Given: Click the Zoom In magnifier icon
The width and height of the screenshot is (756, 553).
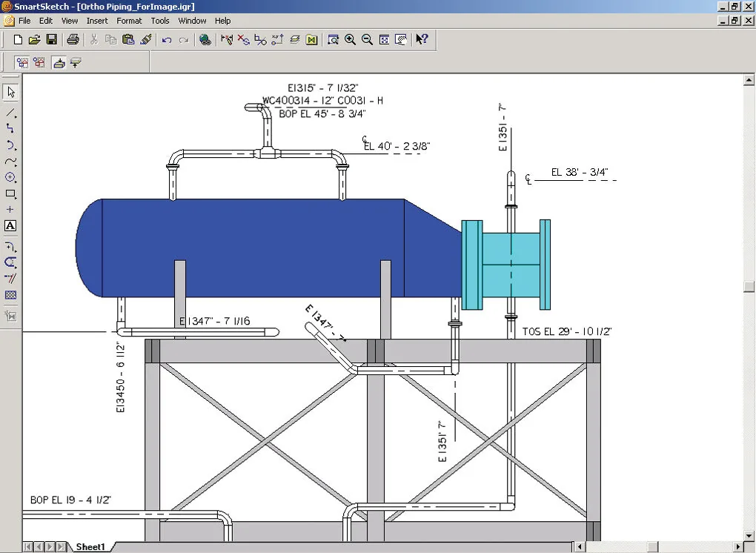Looking at the screenshot, I should (350, 39).
